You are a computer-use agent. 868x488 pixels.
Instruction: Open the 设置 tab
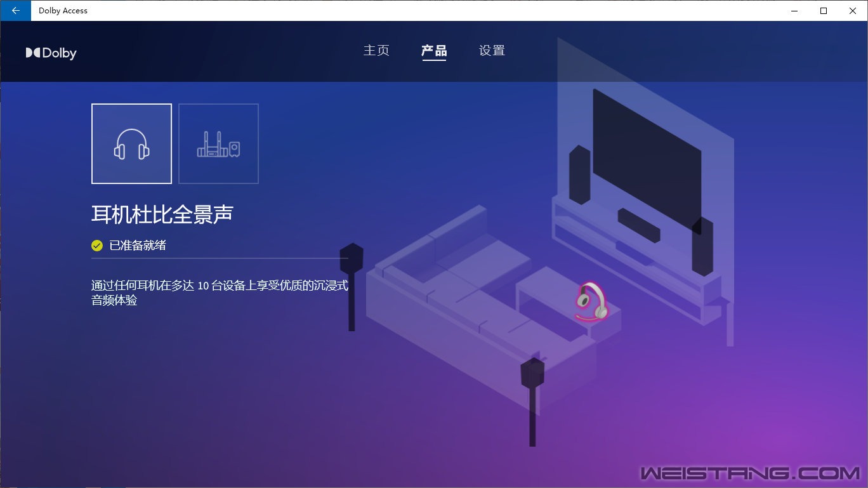point(492,51)
